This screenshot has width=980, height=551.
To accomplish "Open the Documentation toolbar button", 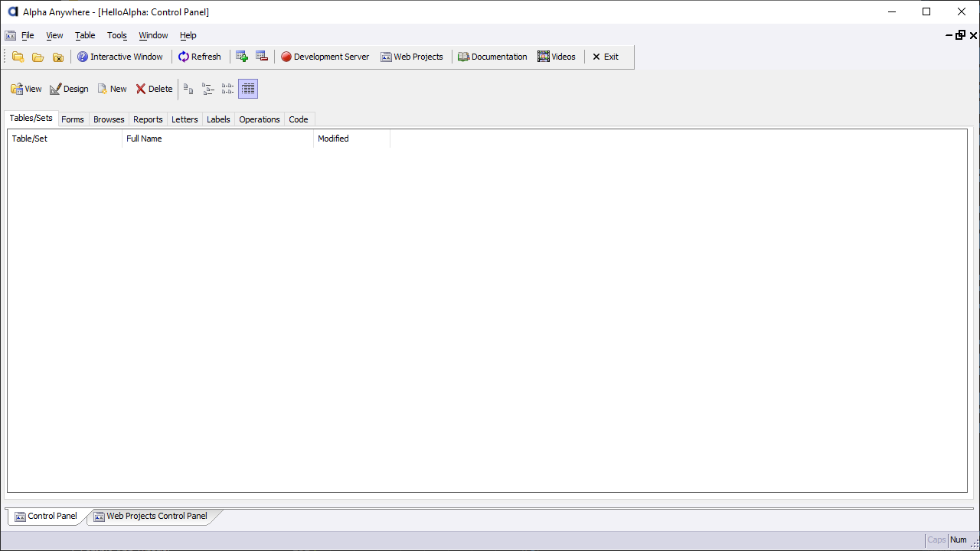I will click(493, 57).
